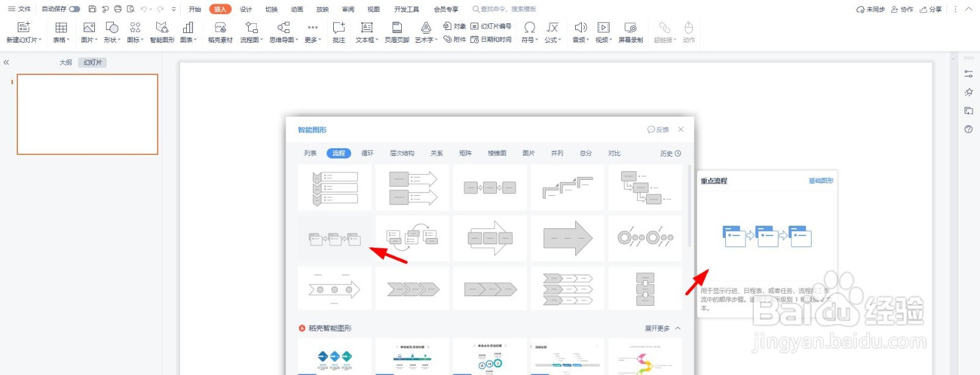Collapse the ribbon with the chevron
The height and width of the screenshot is (375, 980).
[968, 9]
